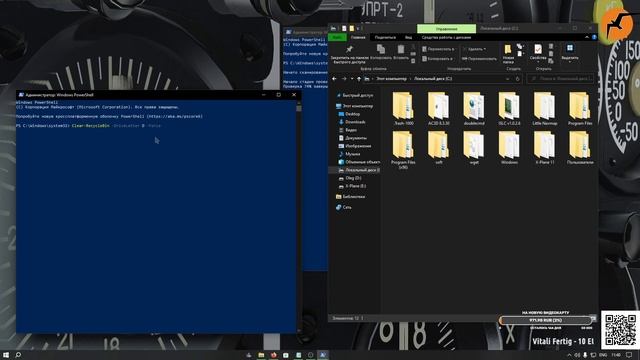Show hidden tray icons with the chevron
The image size is (640, 360).
pyautogui.click(x=569, y=355)
